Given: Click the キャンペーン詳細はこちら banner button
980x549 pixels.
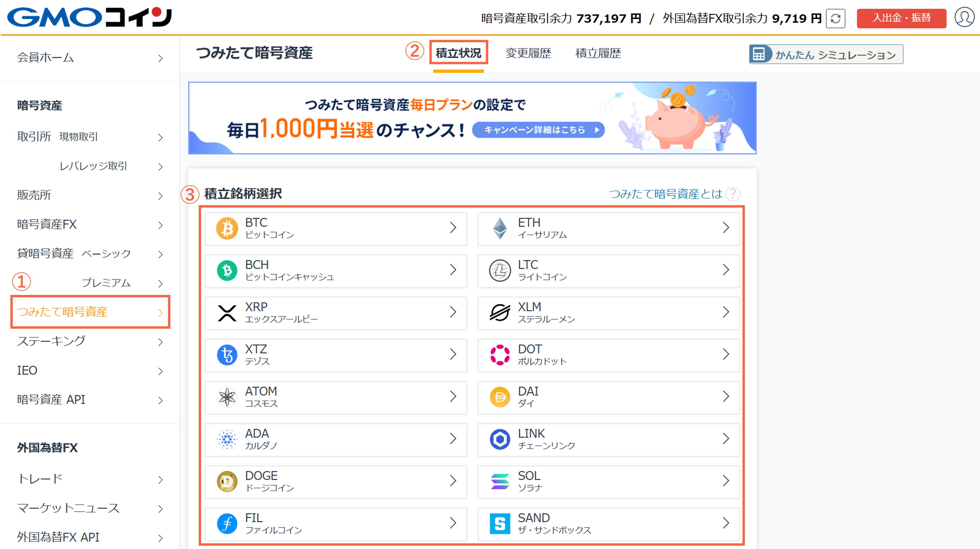Looking at the screenshot, I should click(538, 130).
